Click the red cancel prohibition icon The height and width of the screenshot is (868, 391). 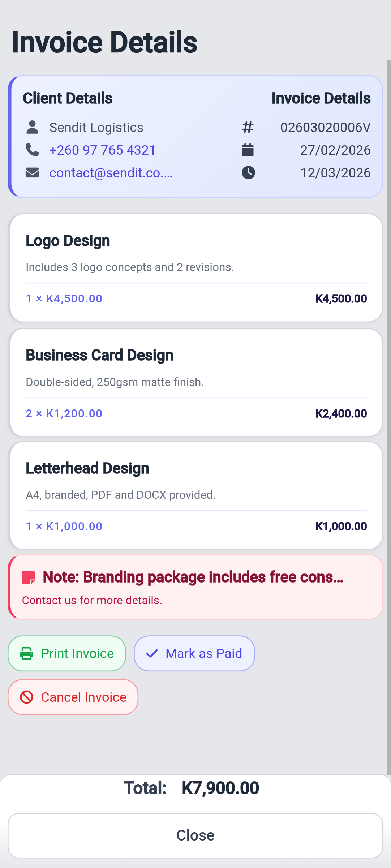[26, 697]
